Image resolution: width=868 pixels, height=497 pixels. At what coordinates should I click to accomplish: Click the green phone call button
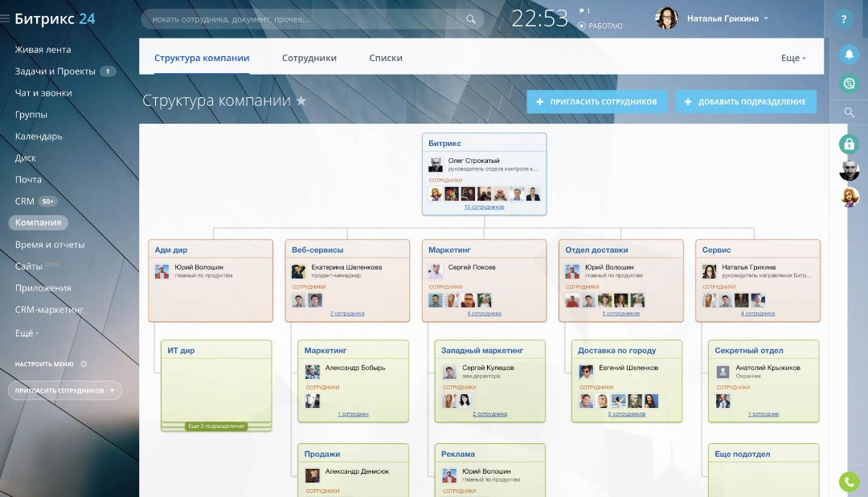coord(850,482)
